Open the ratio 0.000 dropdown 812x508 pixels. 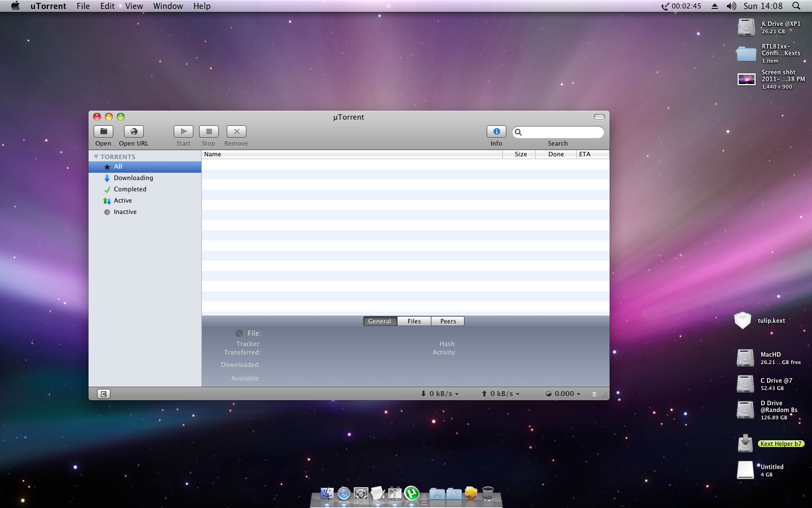(563, 394)
